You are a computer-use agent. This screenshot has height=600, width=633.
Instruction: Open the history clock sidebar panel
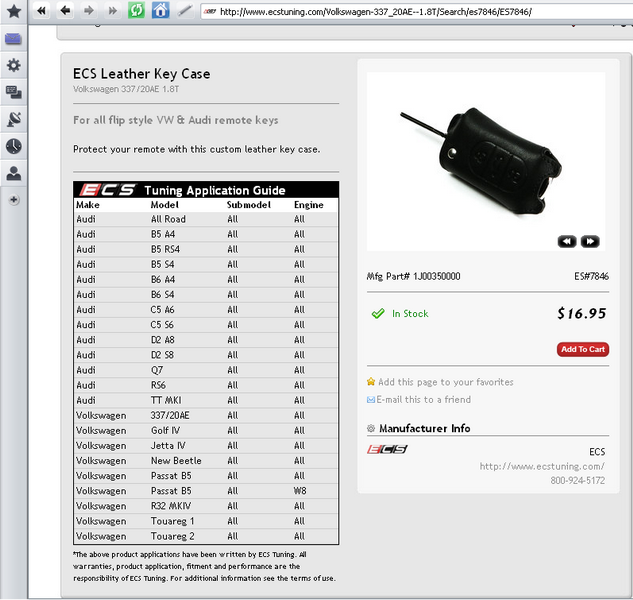tap(14, 146)
